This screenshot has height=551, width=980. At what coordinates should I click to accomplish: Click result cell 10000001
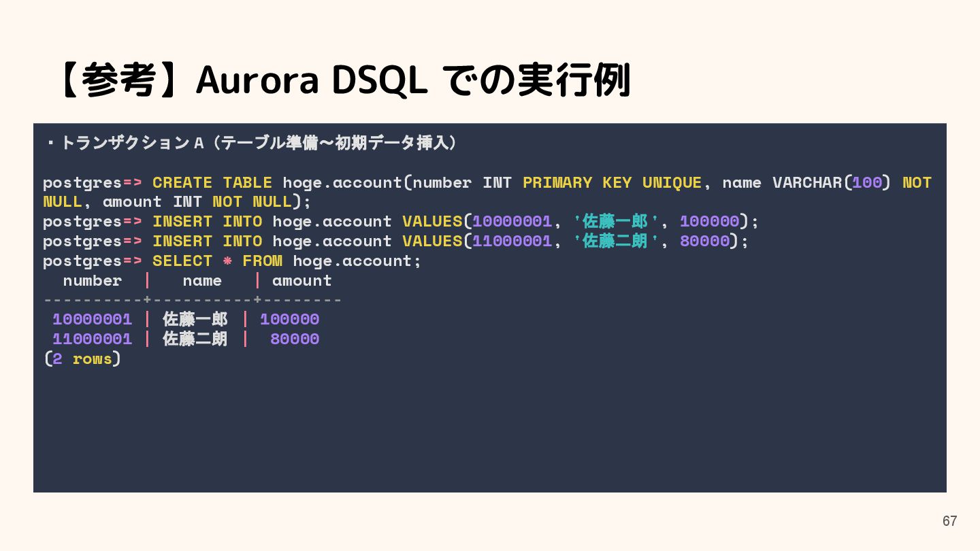(93, 319)
